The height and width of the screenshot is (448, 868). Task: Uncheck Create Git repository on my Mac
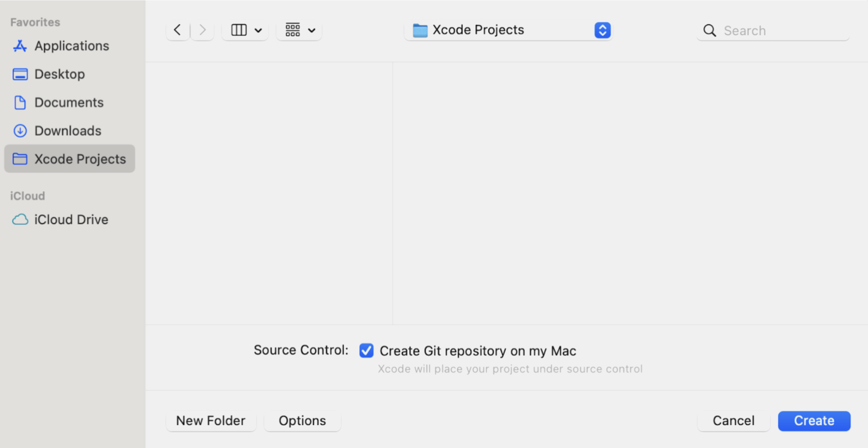(366, 351)
